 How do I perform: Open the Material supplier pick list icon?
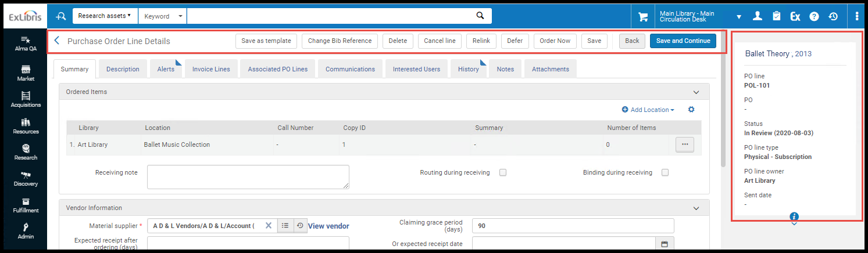click(285, 226)
